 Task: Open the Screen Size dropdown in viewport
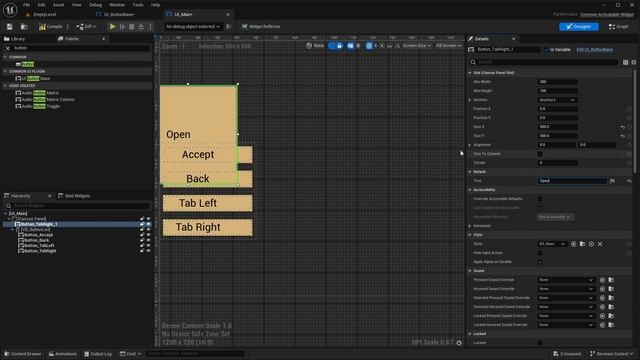[x=416, y=46]
